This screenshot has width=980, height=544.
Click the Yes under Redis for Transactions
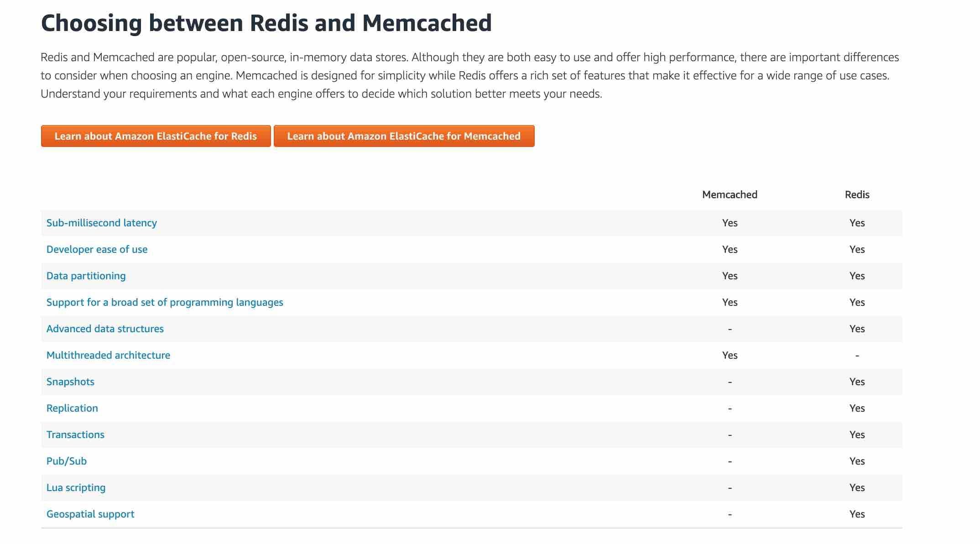tap(857, 434)
